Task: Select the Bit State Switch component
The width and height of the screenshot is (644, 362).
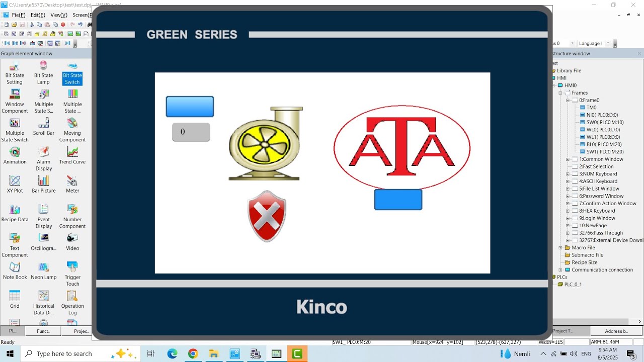Action: coord(72,73)
